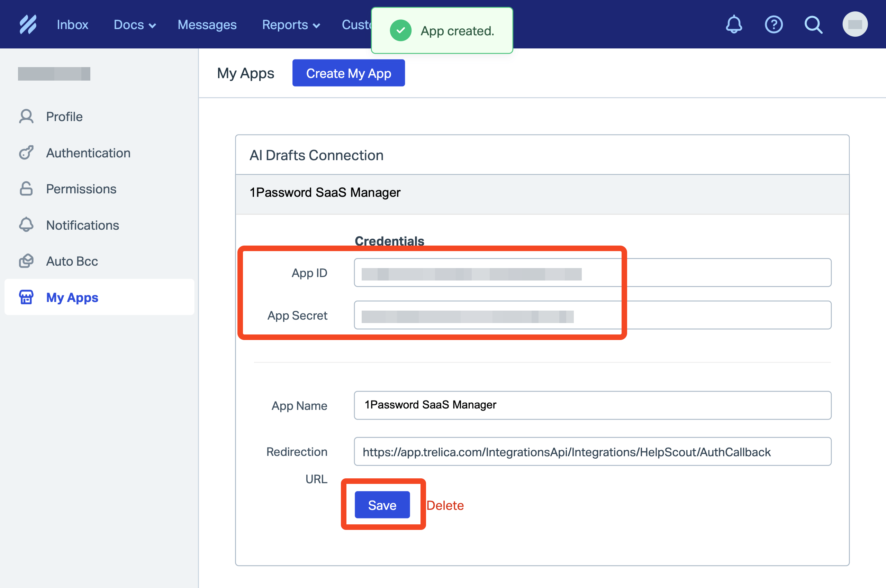Select Authentication in the sidebar
886x588 pixels.
click(99, 153)
